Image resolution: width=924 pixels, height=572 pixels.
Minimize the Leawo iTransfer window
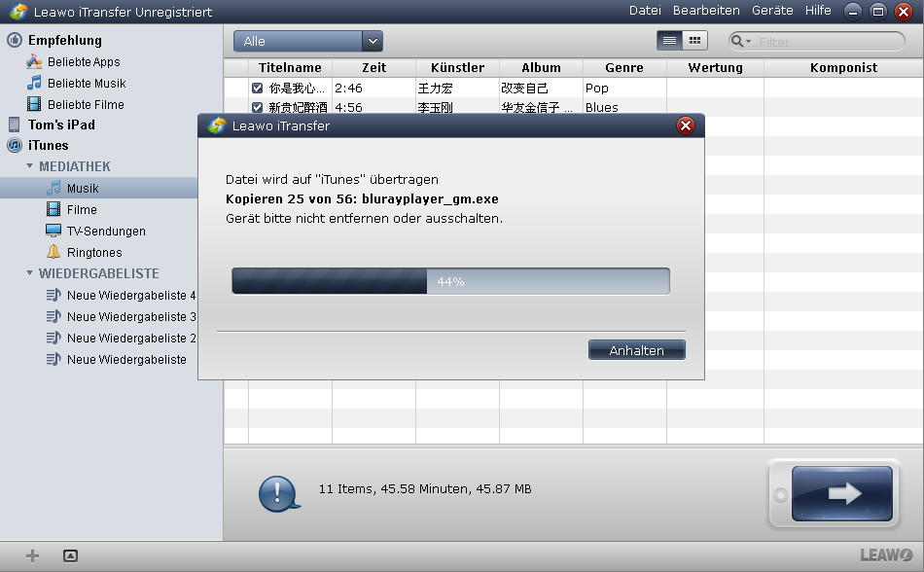pos(853,12)
